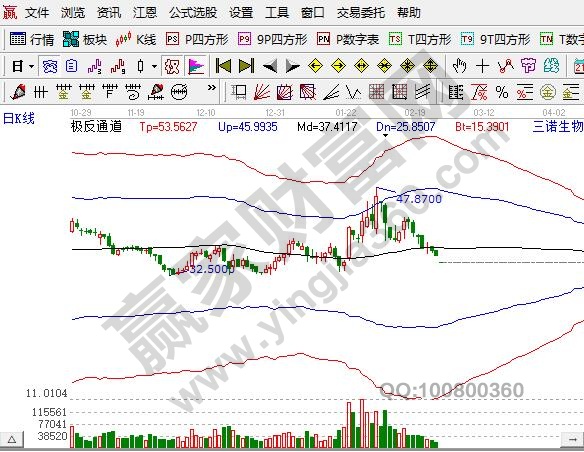
Task: Select the P四方形 tool
Action: point(197,39)
